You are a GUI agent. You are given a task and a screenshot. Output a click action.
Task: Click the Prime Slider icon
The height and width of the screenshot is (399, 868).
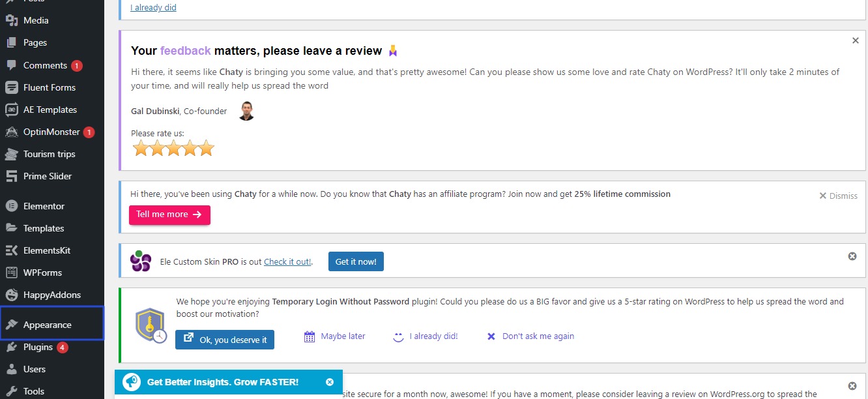point(11,176)
